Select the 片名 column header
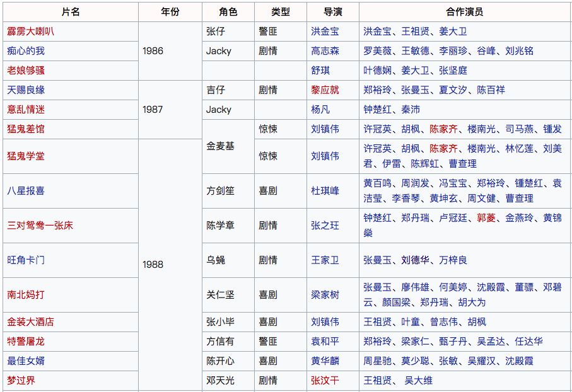 point(71,12)
